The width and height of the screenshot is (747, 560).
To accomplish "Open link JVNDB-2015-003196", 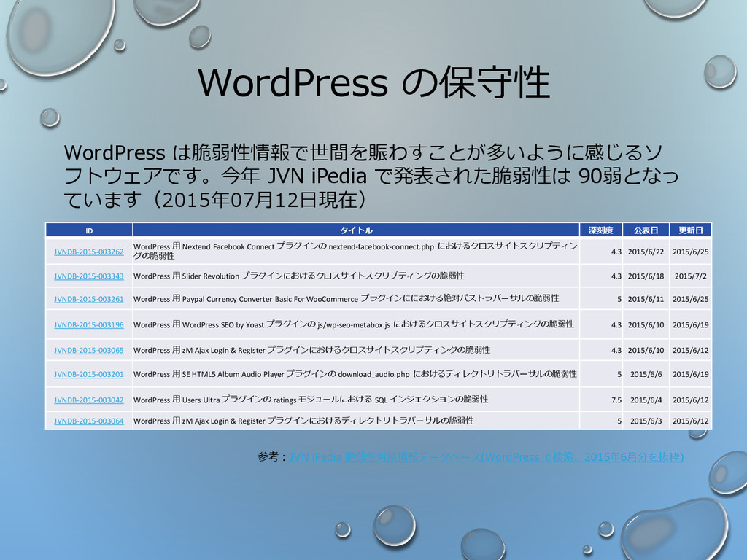I will click(88, 324).
